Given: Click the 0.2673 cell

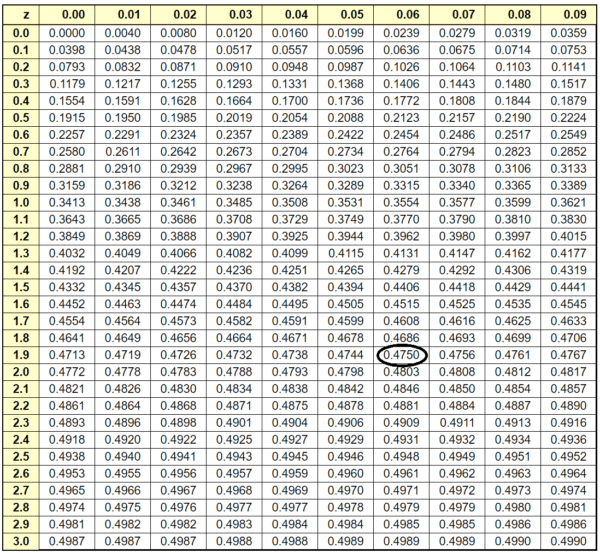Looking at the screenshot, I should point(234,152).
